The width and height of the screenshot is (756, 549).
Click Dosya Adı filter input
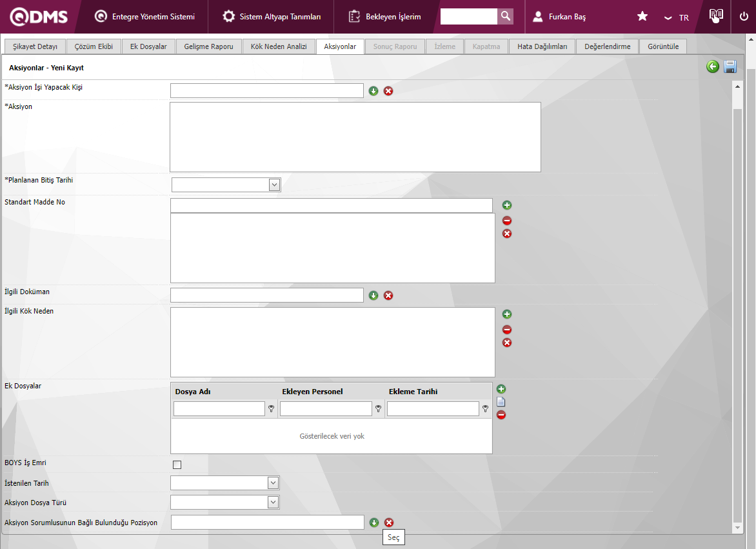(219, 409)
